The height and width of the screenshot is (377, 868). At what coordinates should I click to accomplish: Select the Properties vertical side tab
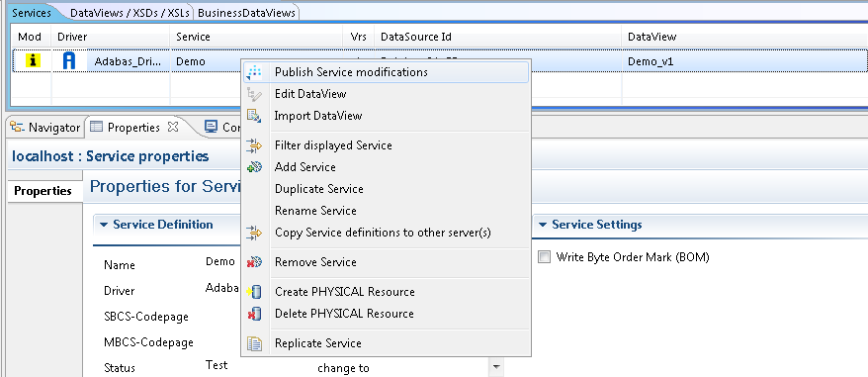pyautogui.click(x=43, y=191)
